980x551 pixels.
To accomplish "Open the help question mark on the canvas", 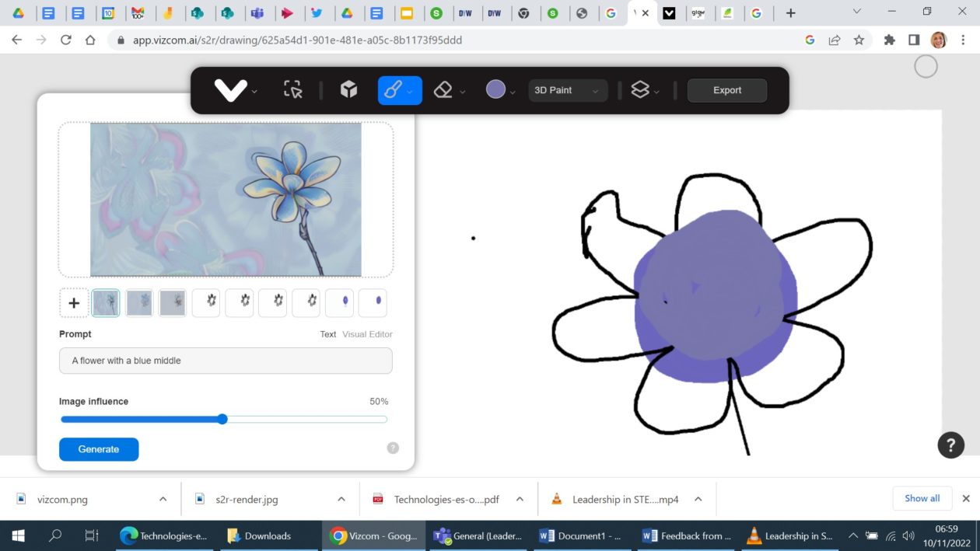I will point(950,445).
